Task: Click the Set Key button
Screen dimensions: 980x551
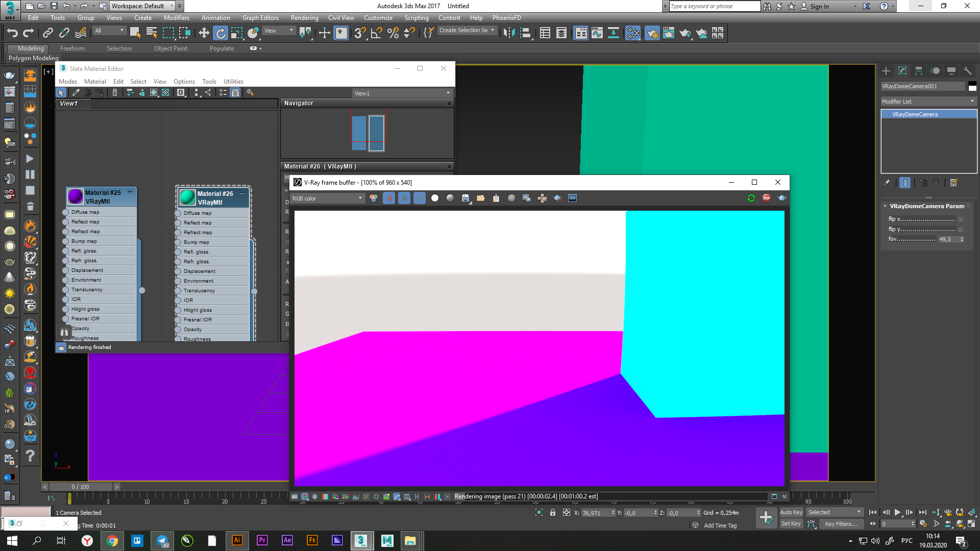Action: pyautogui.click(x=791, y=523)
